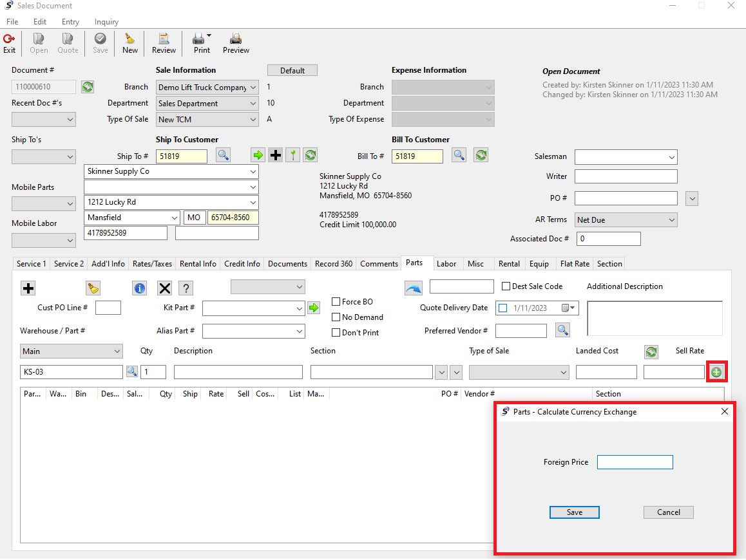Click the Exit toolbar icon
Screen dimensions: 746x560
coord(9,43)
